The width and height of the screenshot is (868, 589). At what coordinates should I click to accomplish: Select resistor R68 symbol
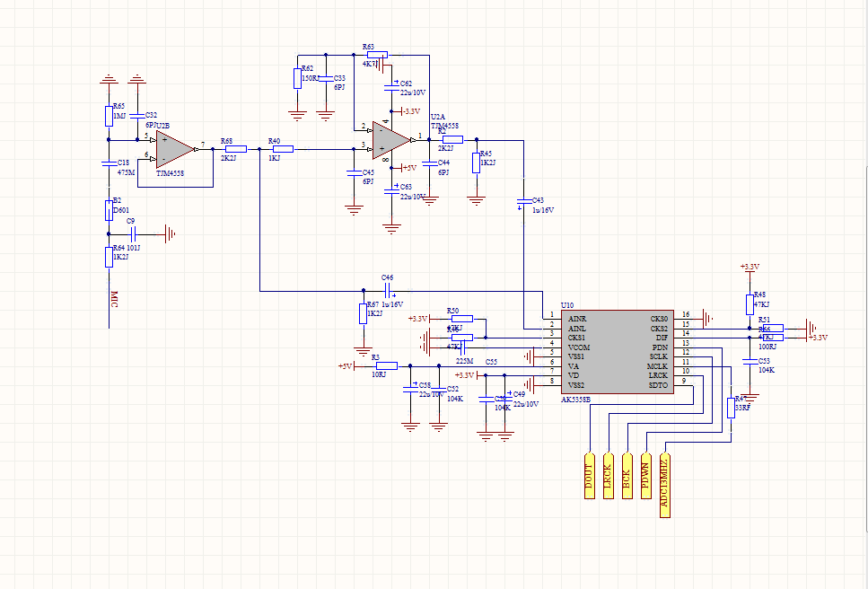pyautogui.click(x=235, y=149)
